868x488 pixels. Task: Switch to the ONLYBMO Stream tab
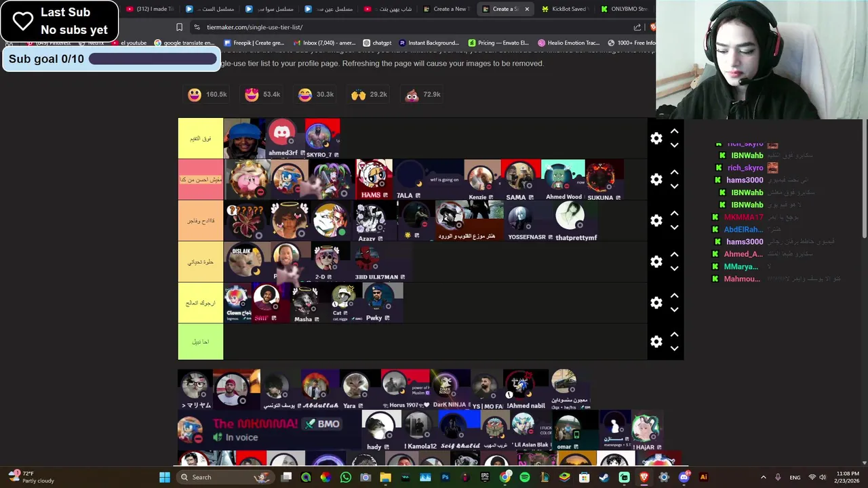coord(624,9)
